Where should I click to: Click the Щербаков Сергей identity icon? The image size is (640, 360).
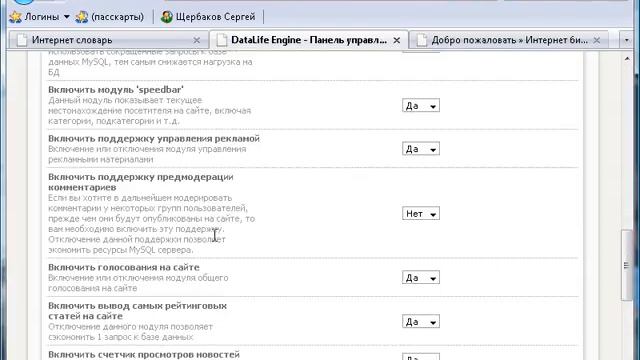[x=167, y=17]
